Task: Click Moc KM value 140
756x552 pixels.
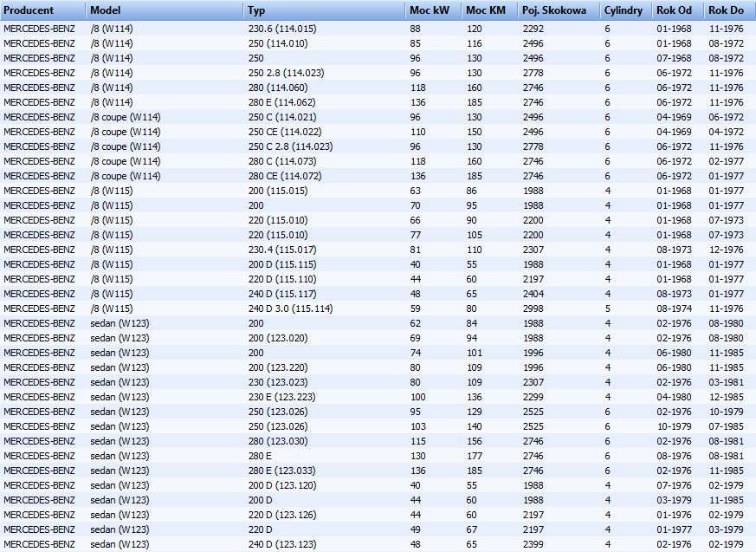Action: tap(475, 426)
